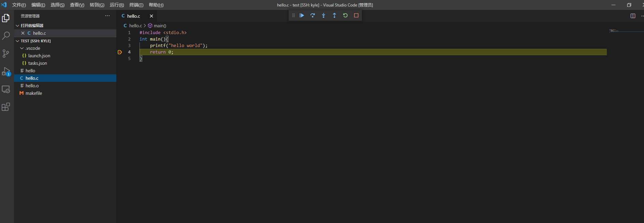644x223 pixels.
Task: Open the 转到(G) menu
Action: click(x=97, y=5)
